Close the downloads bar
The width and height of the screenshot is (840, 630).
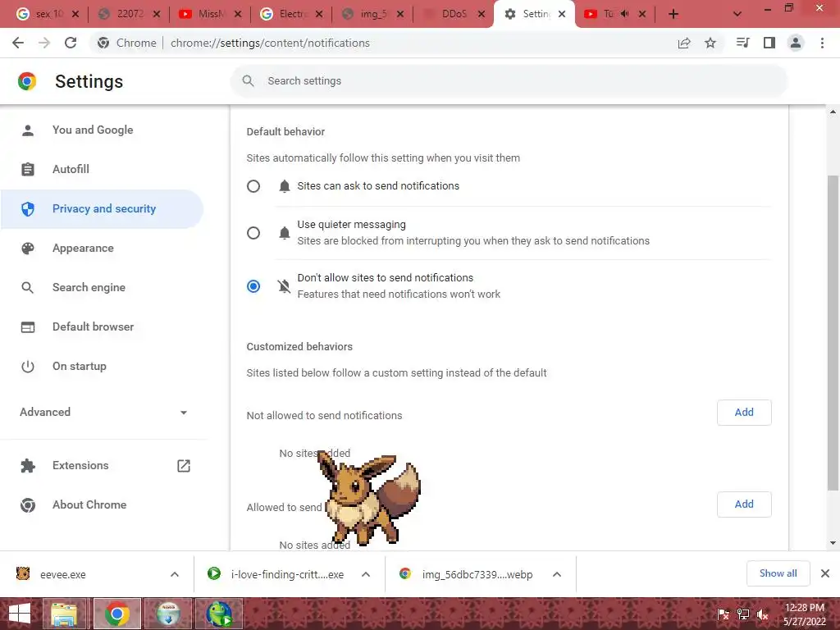tap(825, 573)
